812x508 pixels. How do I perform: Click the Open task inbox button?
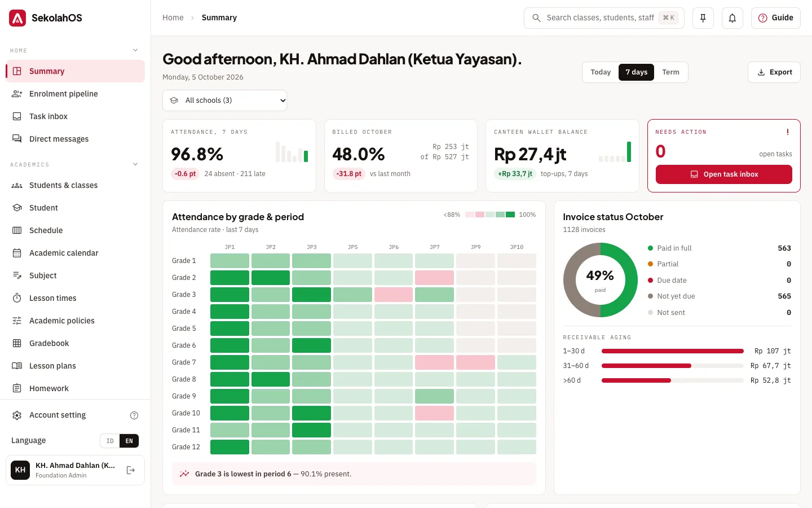coord(724,174)
